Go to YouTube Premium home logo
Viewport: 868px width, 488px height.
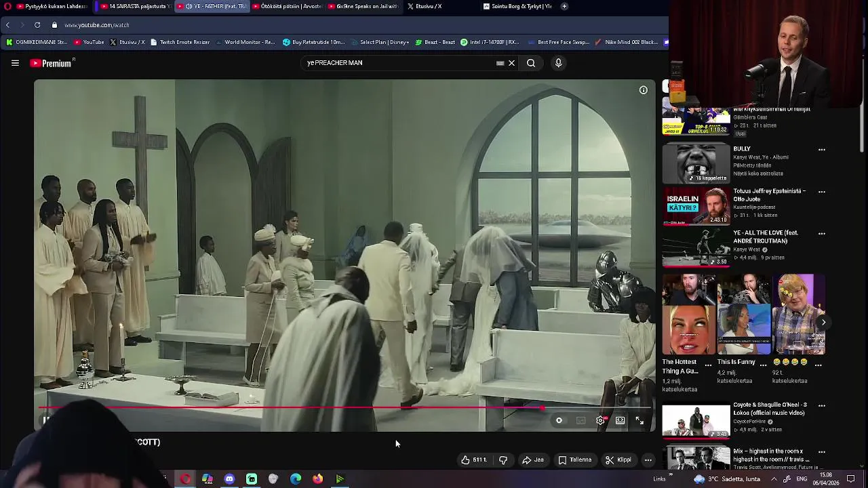point(52,63)
